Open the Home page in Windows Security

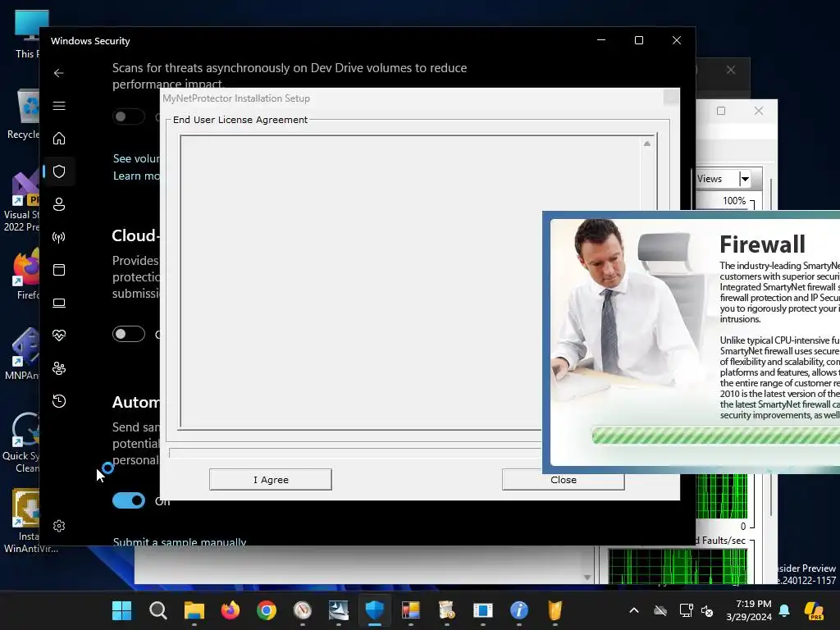pyautogui.click(x=59, y=138)
